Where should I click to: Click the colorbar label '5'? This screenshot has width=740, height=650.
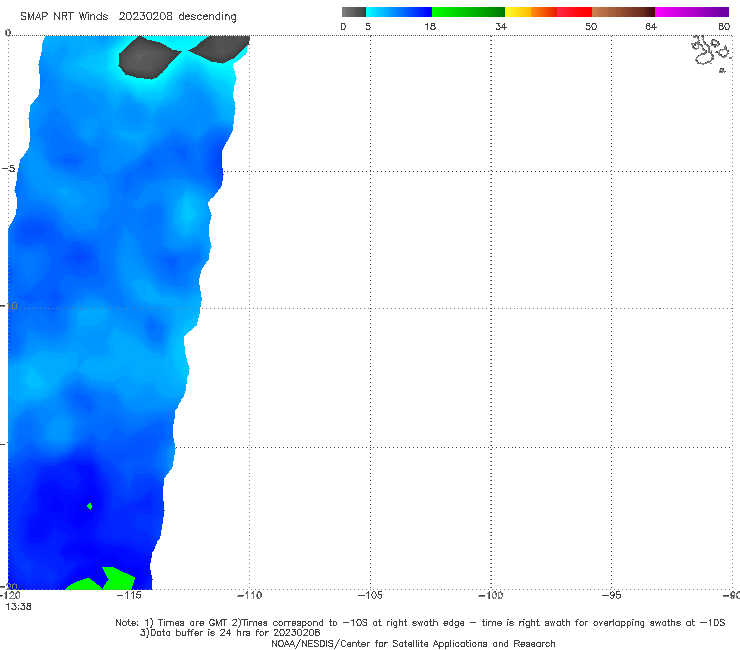(368, 27)
